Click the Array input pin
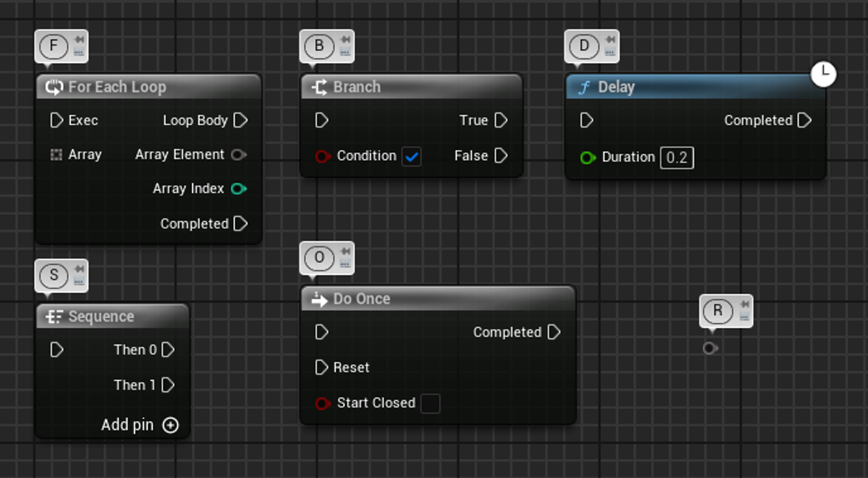Viewport: 868px width, 478px height. (56, 154)
